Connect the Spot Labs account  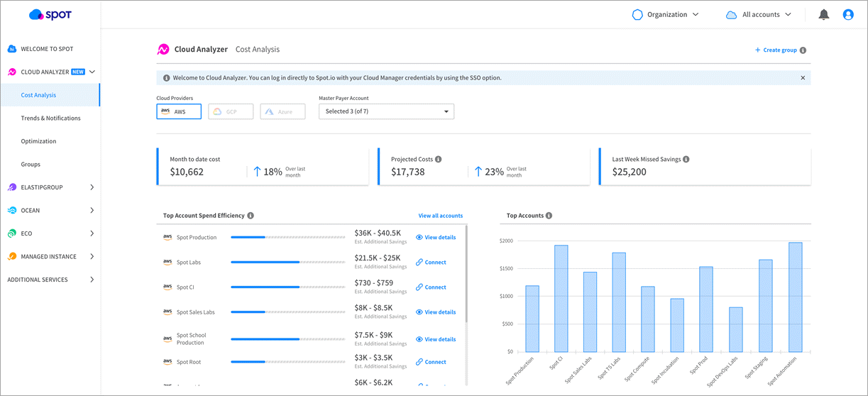(x=431, y=263)
